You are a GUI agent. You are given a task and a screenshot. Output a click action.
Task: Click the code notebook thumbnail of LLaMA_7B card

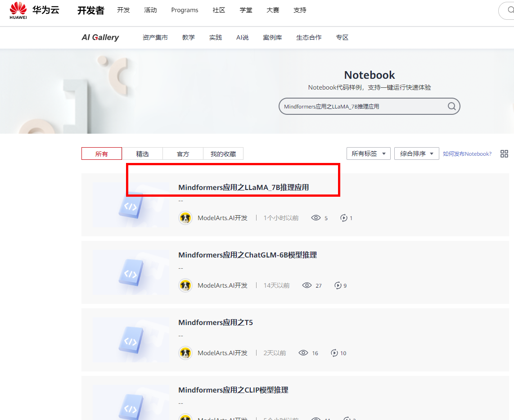pos(131,205)
